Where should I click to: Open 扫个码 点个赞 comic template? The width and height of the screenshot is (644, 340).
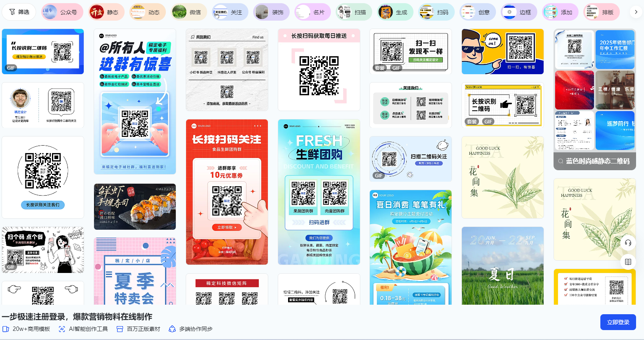[x=43, y=250]
